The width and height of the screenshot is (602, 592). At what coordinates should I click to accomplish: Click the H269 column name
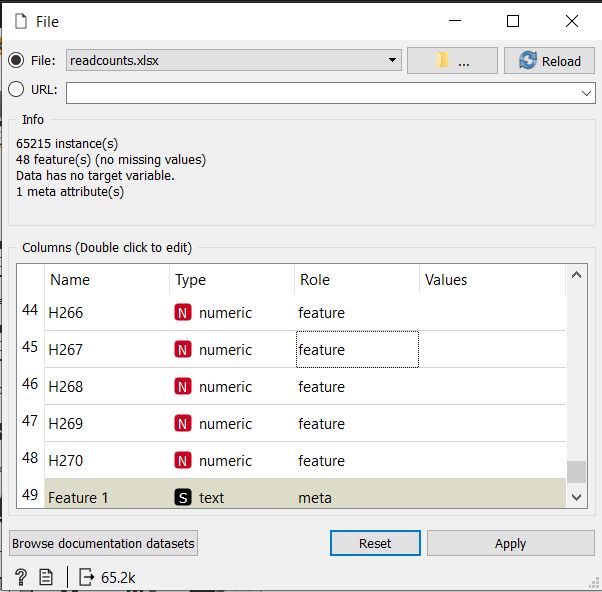66,423
